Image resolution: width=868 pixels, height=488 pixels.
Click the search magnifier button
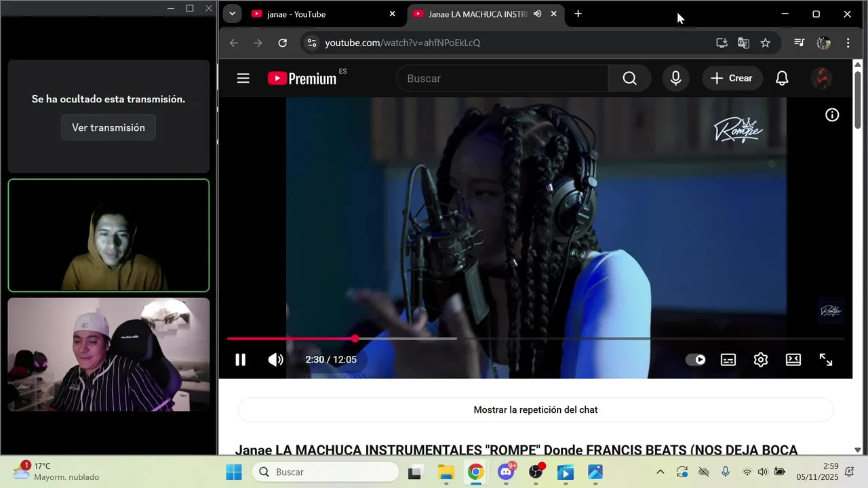tap(630, 79)
